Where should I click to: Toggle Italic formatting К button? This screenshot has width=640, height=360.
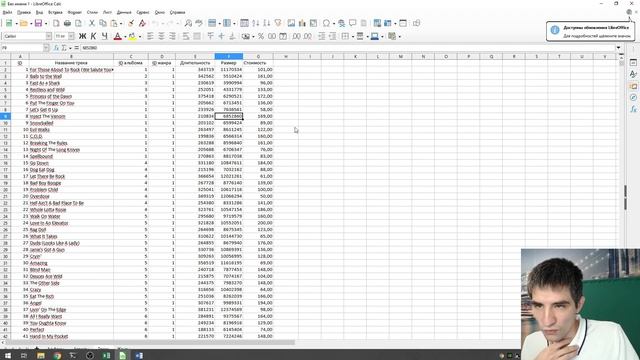pos(93,36)
